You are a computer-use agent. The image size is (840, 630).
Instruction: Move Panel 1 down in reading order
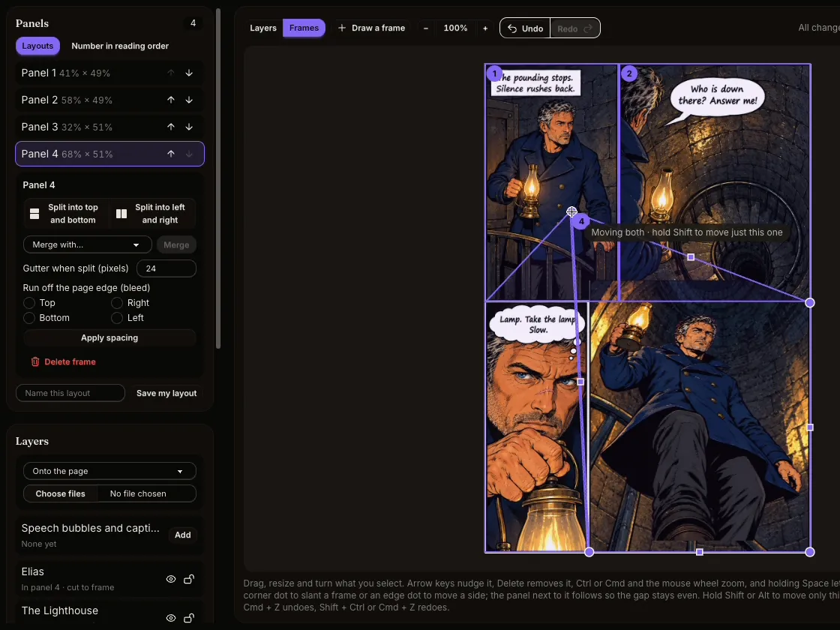pyautogui.click(x=189, y=73)
